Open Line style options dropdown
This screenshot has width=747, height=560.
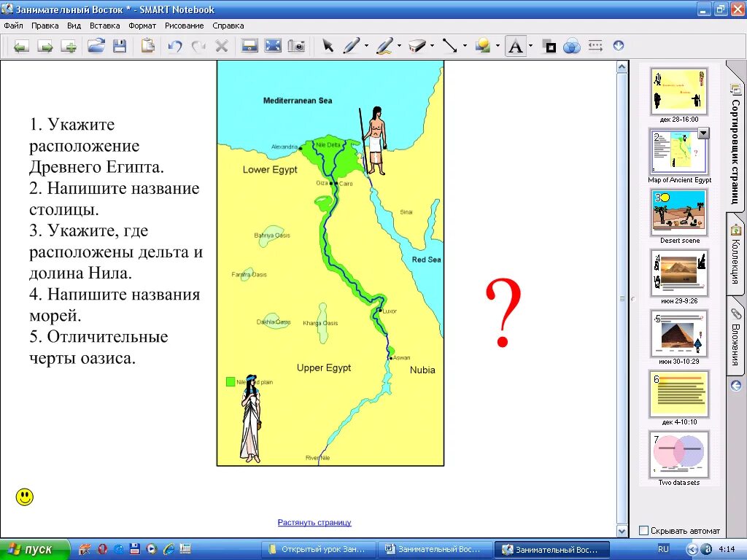[465, 46]
